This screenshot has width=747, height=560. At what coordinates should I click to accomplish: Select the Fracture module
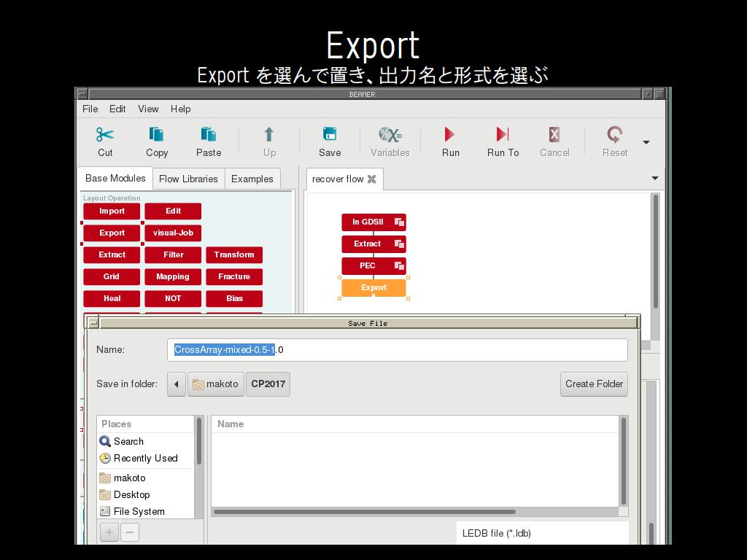click(234, 276)
